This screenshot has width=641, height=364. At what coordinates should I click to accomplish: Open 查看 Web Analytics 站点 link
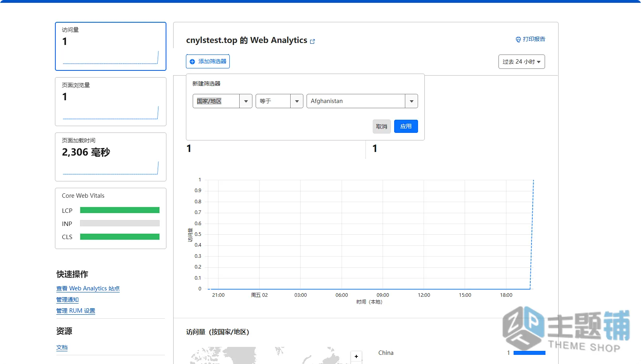click(88, 288)
